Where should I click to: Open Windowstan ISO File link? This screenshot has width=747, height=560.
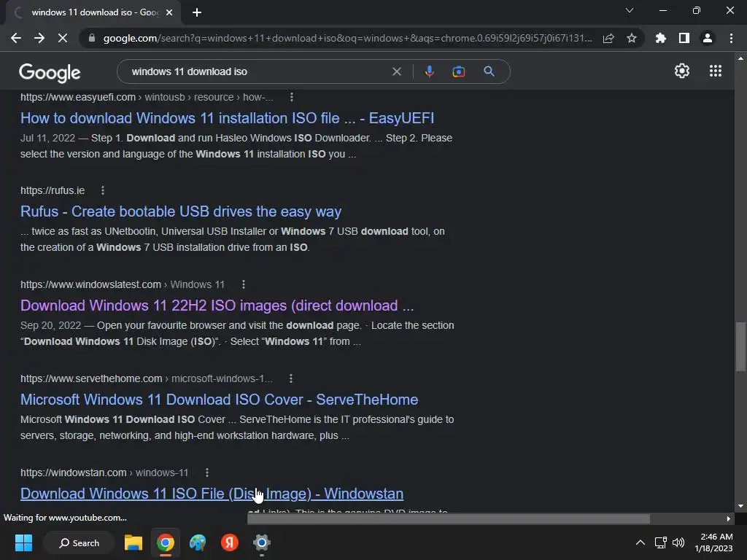[212, 494]
